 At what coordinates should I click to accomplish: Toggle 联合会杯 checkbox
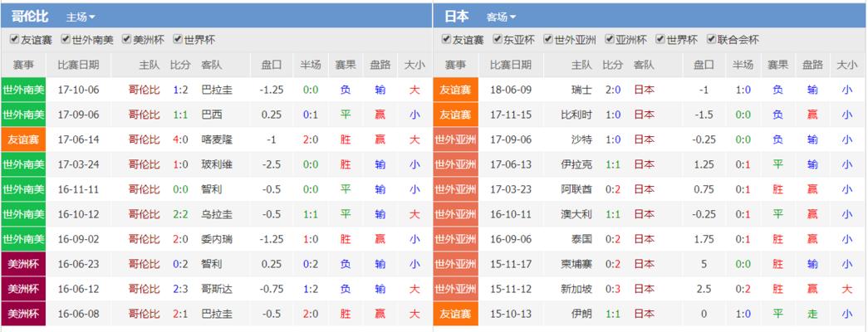pyautogui.click(x=711, y=40)
